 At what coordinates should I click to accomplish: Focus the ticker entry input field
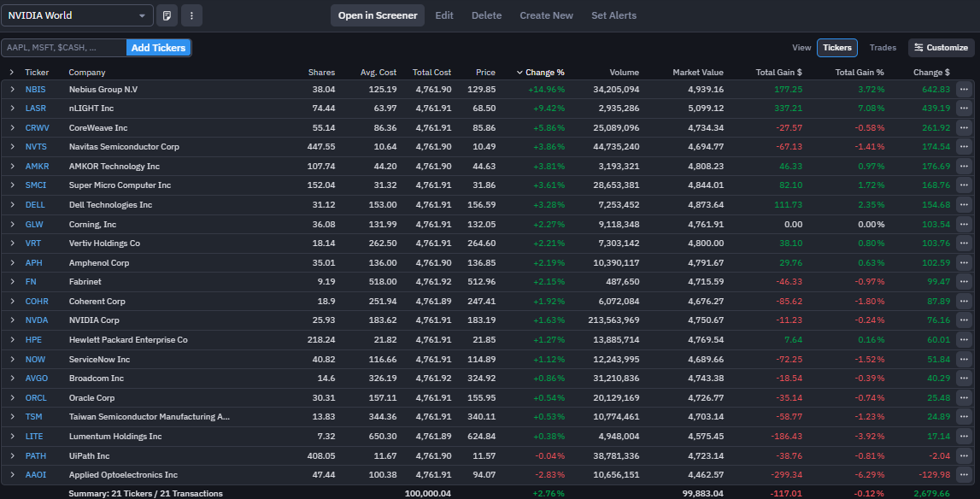click(64, 48)
